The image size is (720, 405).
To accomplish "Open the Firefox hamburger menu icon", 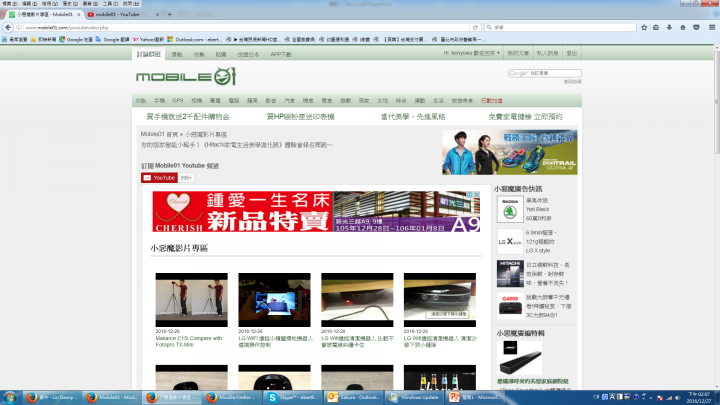I will [711, 28].
